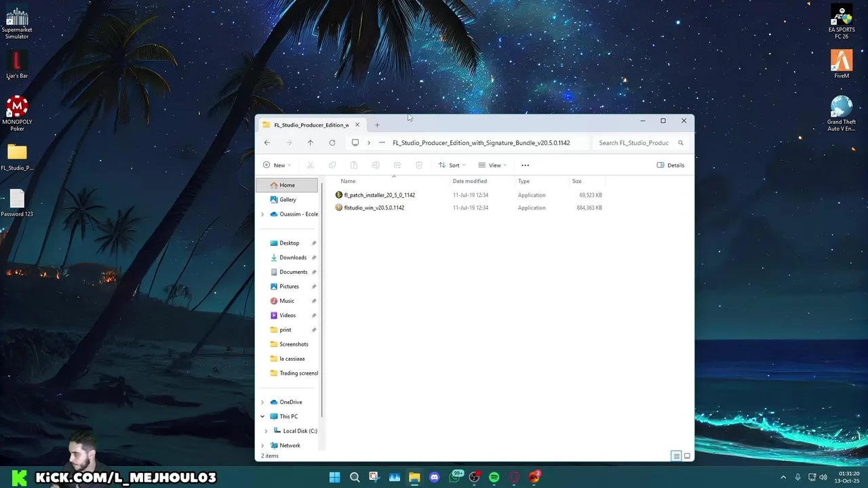Open the print folder in sidebar

pyautogui.click(x=285, y=330)
